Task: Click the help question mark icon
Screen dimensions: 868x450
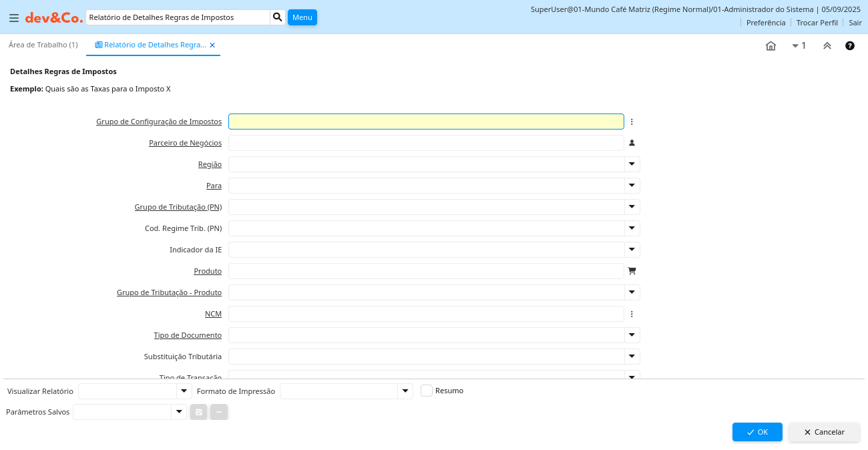Action: (850, 46)
